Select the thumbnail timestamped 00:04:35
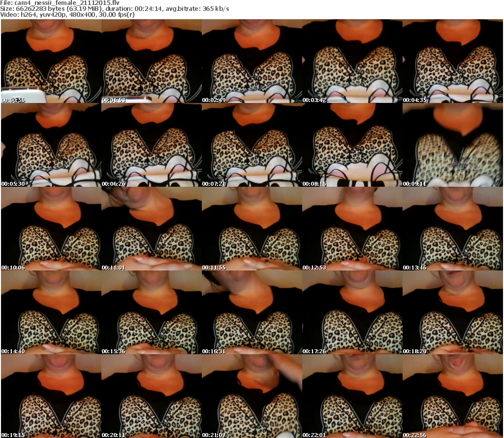Viewport: 504px width, 438px height. (453, 61)
